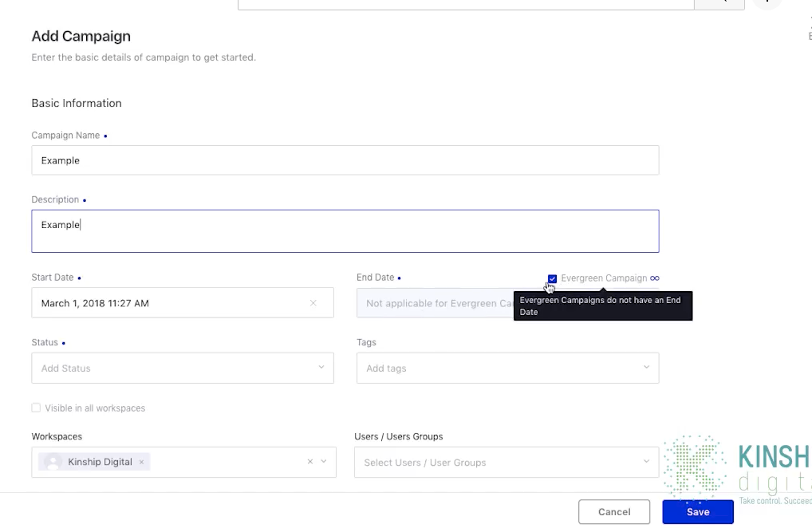Save the new campaign
This screenshot has width=812, height=528.
(697, 512)
